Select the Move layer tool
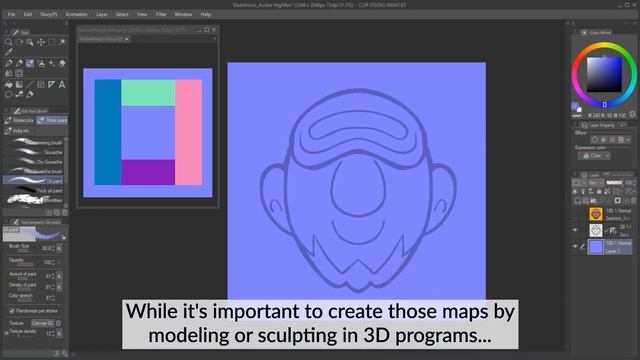This screenshot has height=360, width=640. [41, 42]
